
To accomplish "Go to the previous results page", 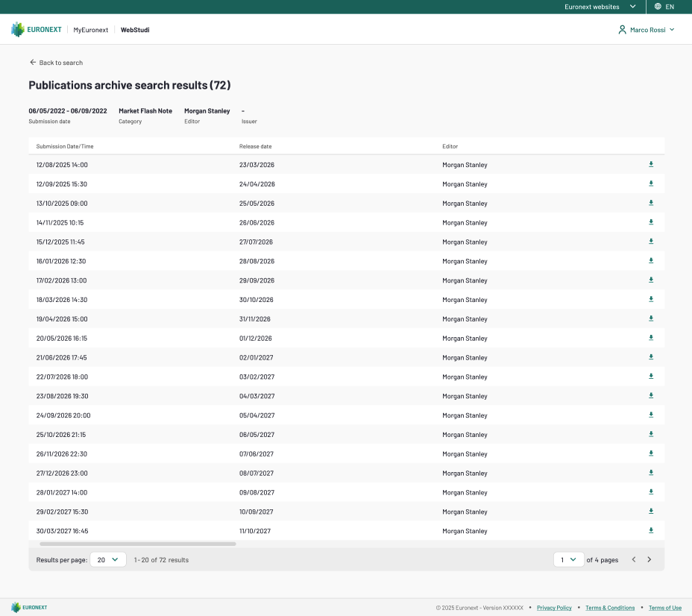I will point(634,559).
